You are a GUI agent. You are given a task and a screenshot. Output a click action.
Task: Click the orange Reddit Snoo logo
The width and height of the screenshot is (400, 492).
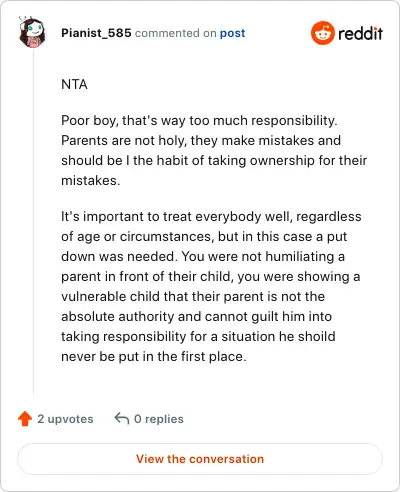pyautogui.click(x=322, y=33)
